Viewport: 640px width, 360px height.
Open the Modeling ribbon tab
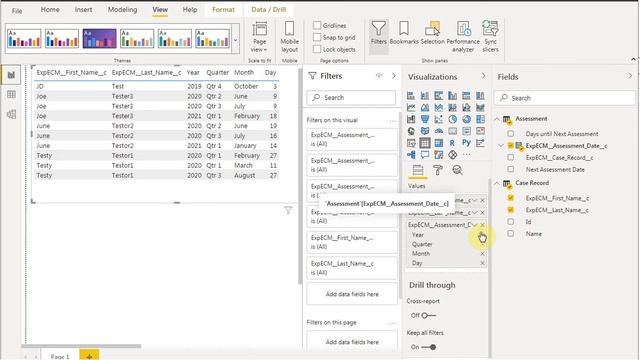click(x=122, y=10)
